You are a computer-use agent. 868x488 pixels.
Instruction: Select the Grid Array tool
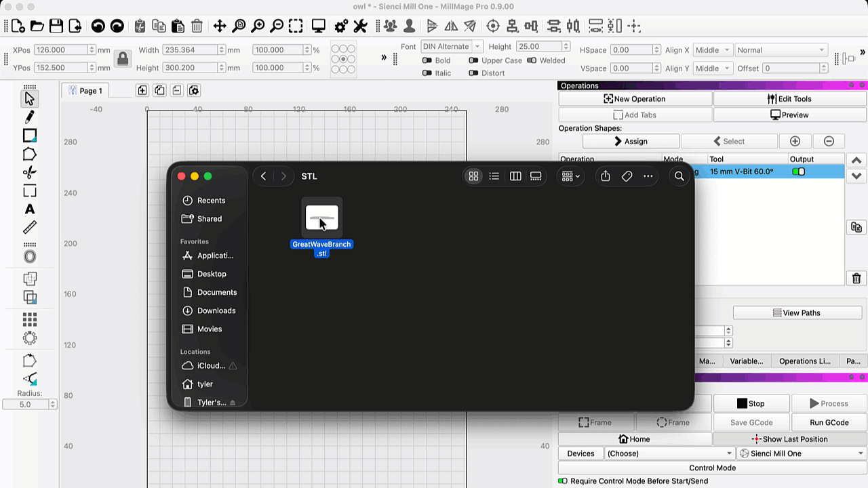click(30, 319)
